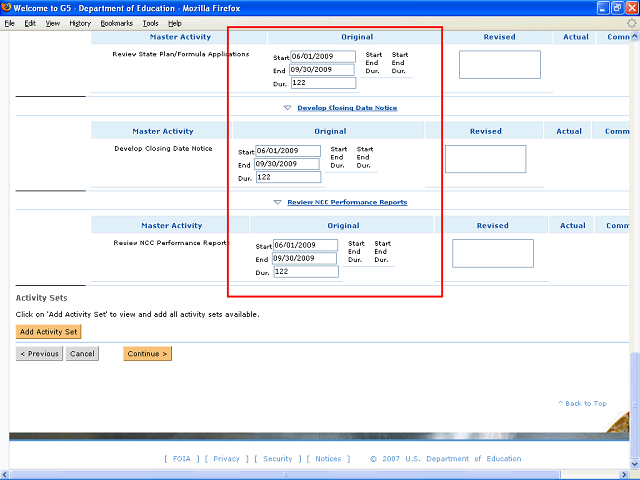Image resolution: width=640 pixels, height=480 pixels.
Task: Click the vertical scrollbar down arrow
Action: tap(635, 465)
